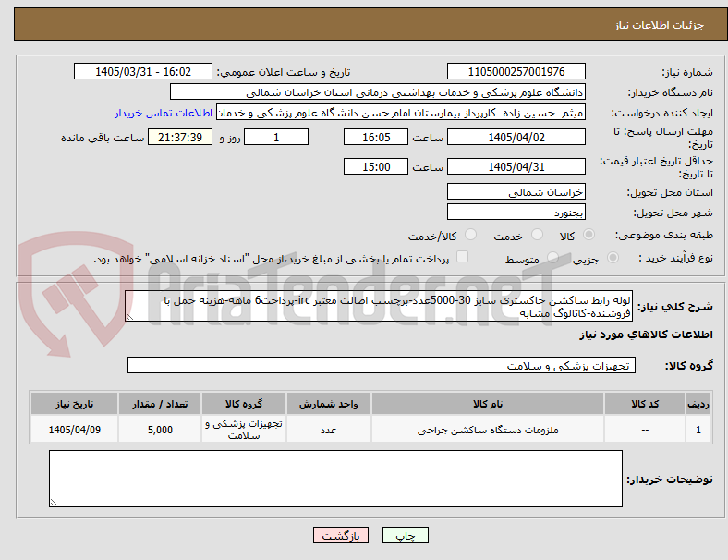This screenshot has width=728, height=560.
Task: Select the کالا/خدمت radio button
Action: 471,235
